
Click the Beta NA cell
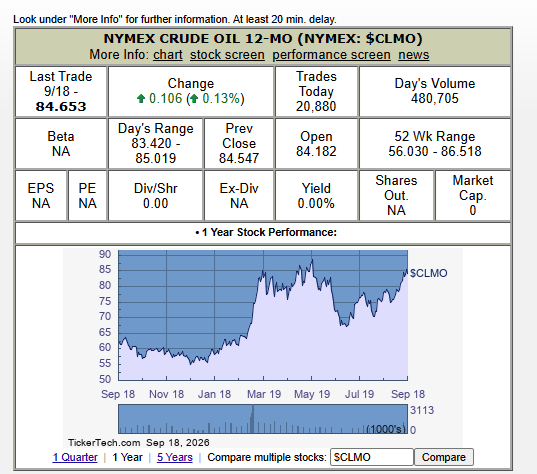pyautogui.click(x=61, y=144)
